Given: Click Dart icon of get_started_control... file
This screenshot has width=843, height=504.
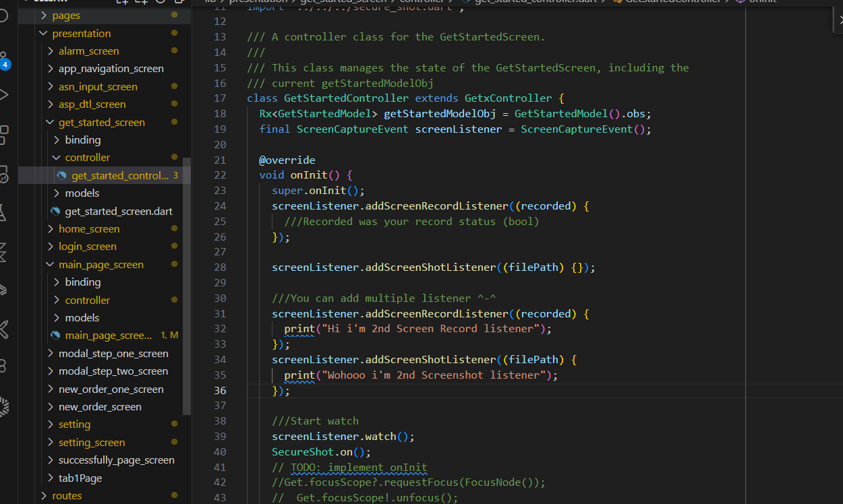Looking at the screenshot, I should point(62,175).
